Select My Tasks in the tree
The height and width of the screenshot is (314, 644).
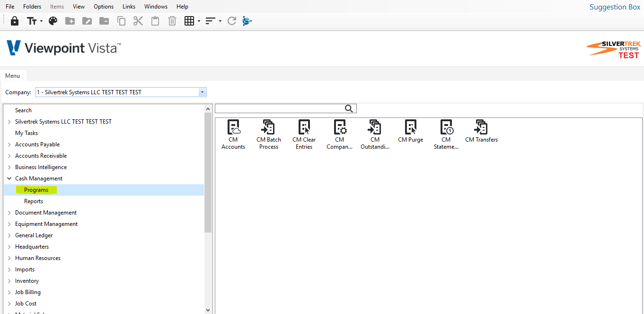26,133
